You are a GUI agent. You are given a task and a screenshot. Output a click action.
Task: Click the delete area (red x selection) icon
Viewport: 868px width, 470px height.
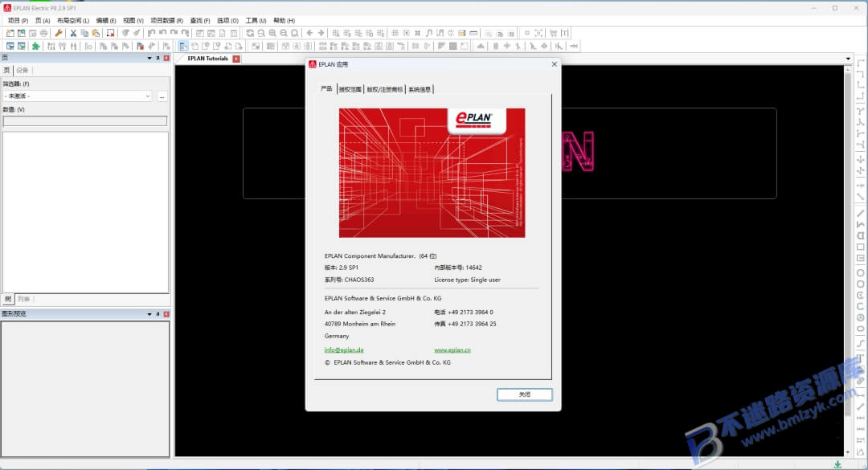111,33
